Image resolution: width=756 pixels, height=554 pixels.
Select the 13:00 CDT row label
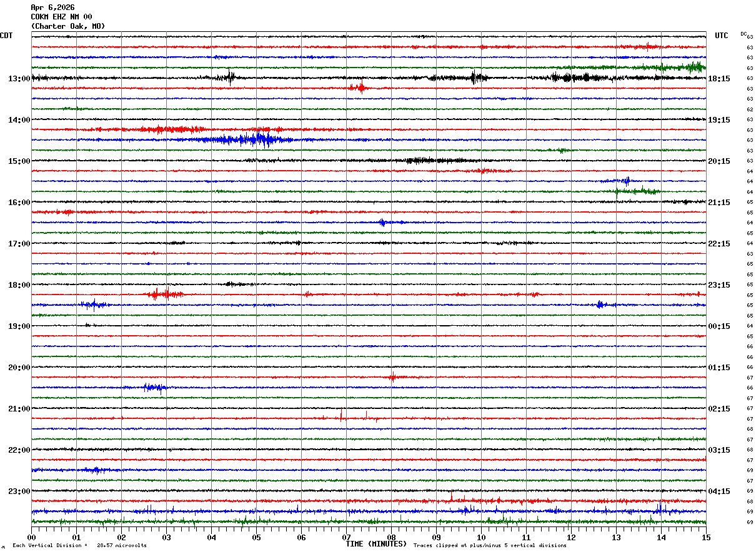(19, 79)
